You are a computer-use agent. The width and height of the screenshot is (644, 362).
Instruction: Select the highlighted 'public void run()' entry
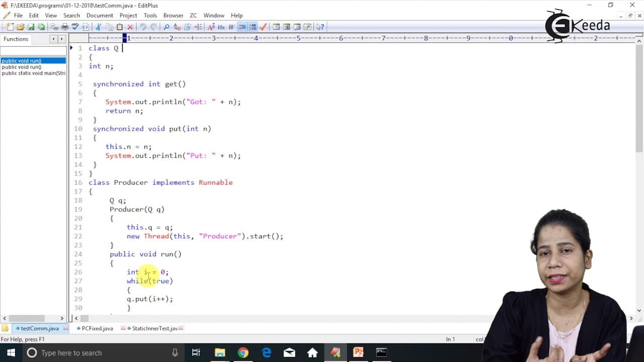click(33, 61)
